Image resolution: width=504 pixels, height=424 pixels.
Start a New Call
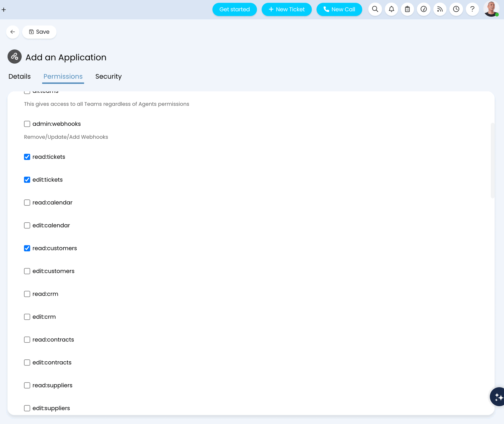pos(339,9)
